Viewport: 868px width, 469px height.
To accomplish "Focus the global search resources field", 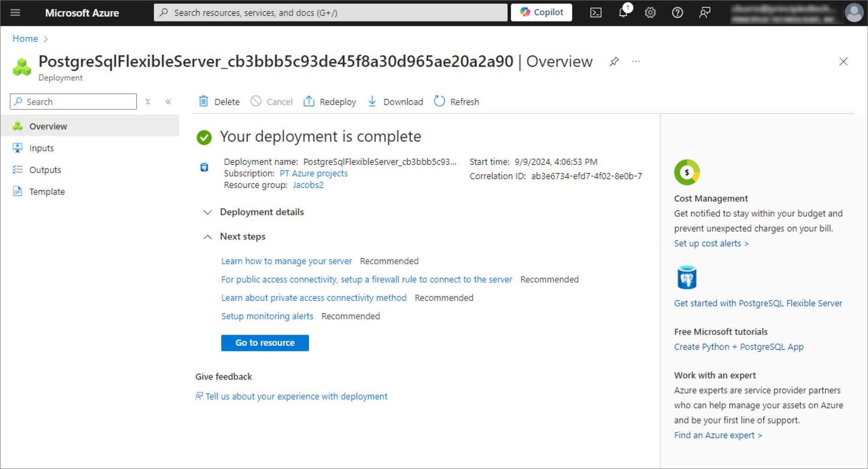I will click(331, 12).
